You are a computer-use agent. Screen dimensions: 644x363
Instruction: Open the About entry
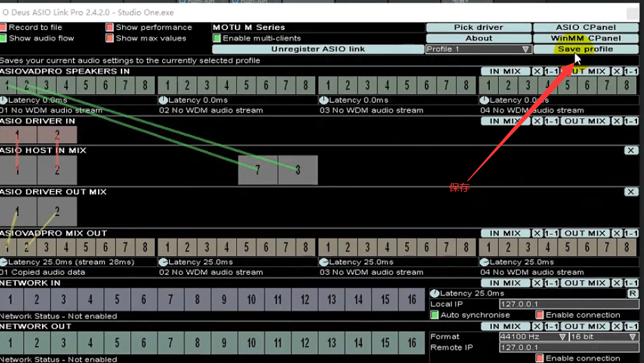coord(478,38)
